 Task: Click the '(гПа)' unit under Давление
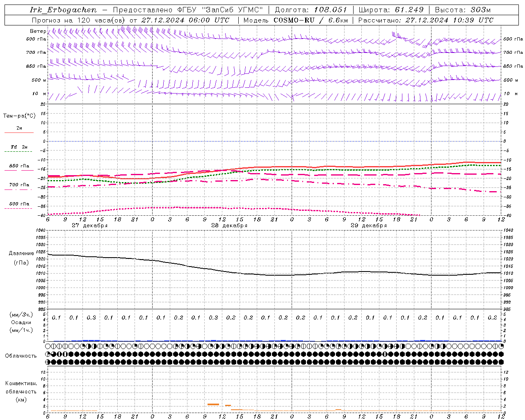pyautogui.click(x=21, y=263)
